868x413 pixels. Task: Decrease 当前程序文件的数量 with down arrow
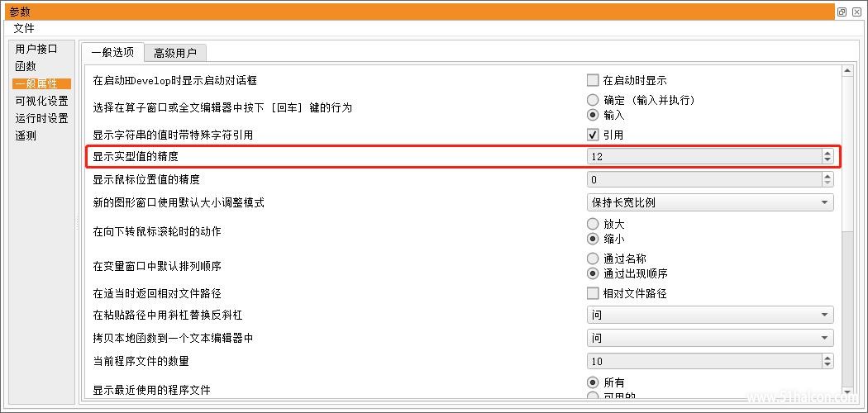(827, 365)
